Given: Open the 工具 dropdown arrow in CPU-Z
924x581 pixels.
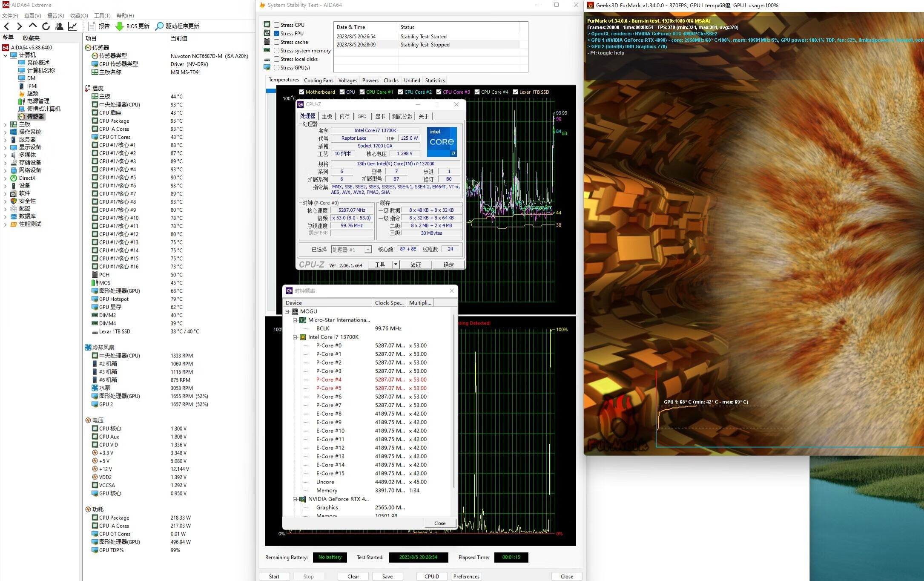Looking at the screenshot, I should pos(396,265).
